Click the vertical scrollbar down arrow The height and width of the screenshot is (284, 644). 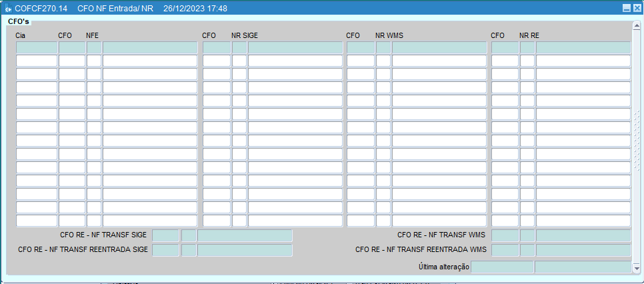tap(637, 267)
